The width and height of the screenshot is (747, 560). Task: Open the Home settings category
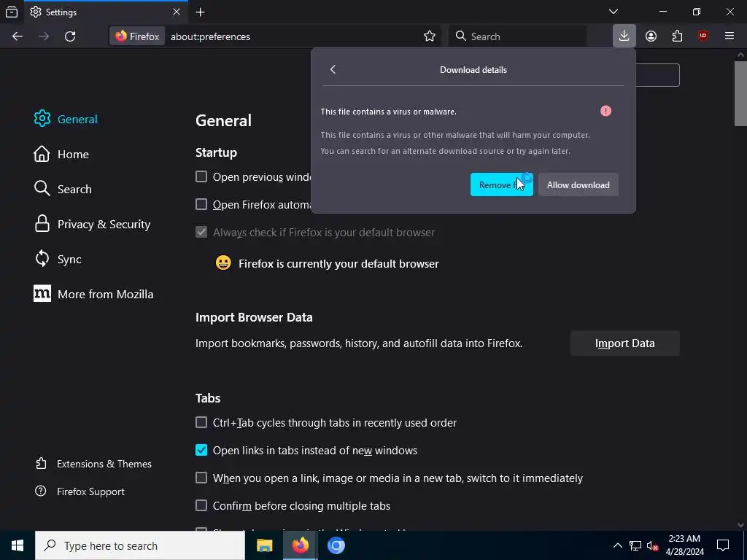[61, 155]
